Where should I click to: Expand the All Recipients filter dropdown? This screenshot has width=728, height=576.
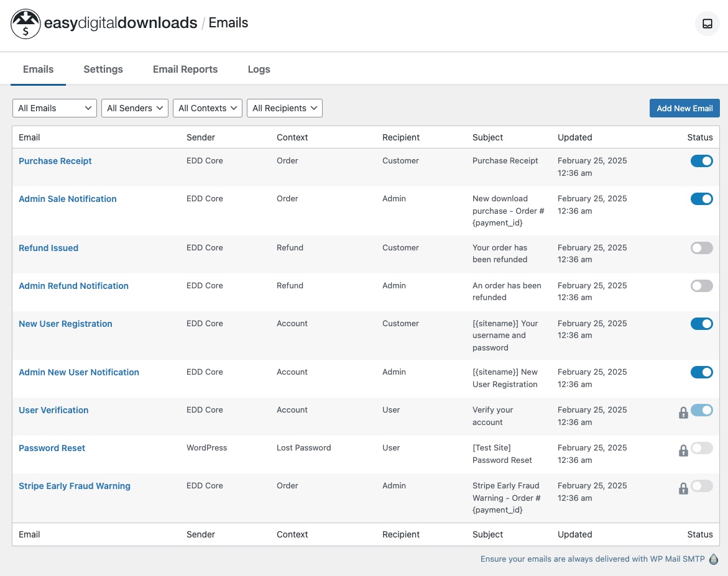click(285, 108)
